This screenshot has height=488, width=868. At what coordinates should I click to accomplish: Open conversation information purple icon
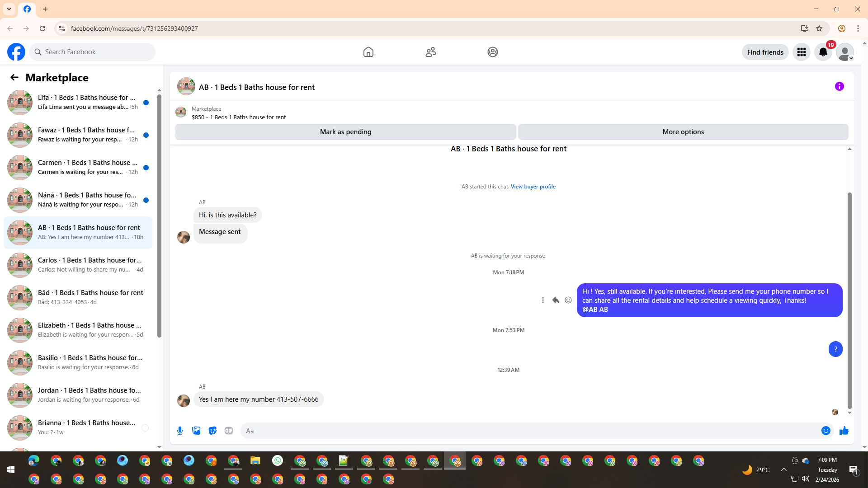[839, 86]
